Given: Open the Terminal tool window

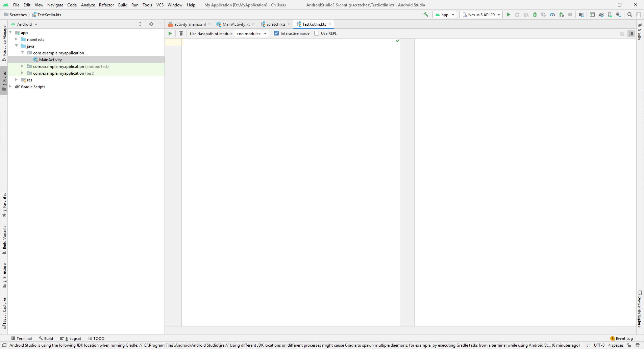Looking at the screenshot, I should [22, 338].
